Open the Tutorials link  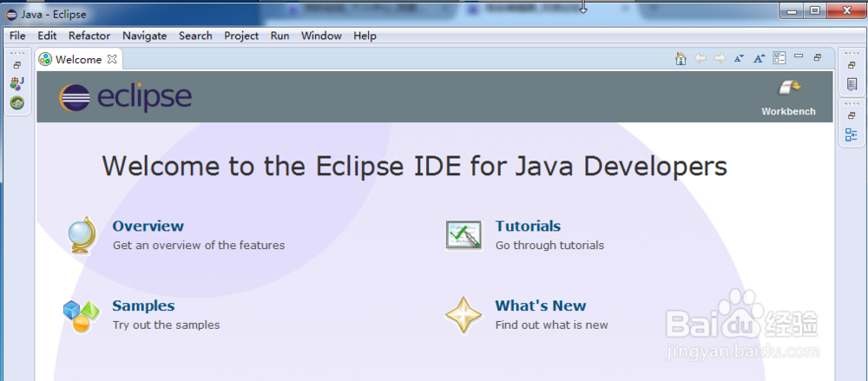pos(528,226)
